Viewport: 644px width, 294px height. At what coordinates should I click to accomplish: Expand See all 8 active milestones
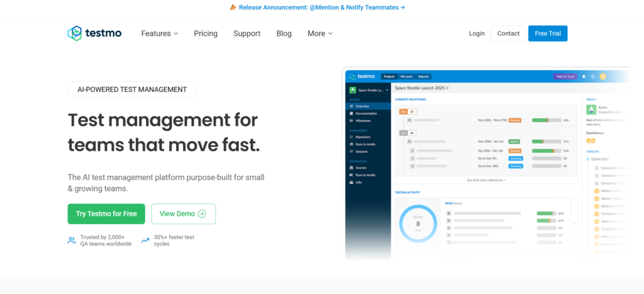(x=486, y=180)
